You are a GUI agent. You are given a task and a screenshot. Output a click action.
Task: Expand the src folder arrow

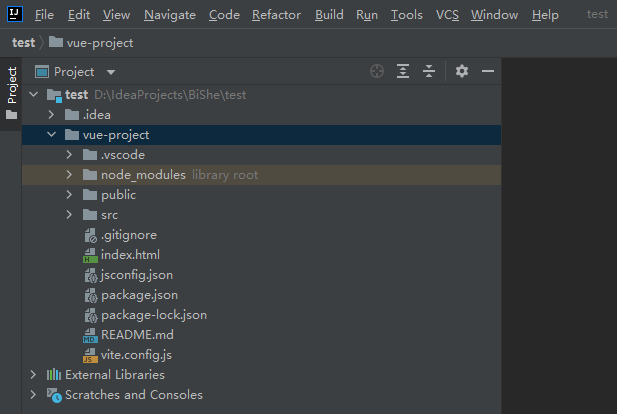(x=69, y=215)
